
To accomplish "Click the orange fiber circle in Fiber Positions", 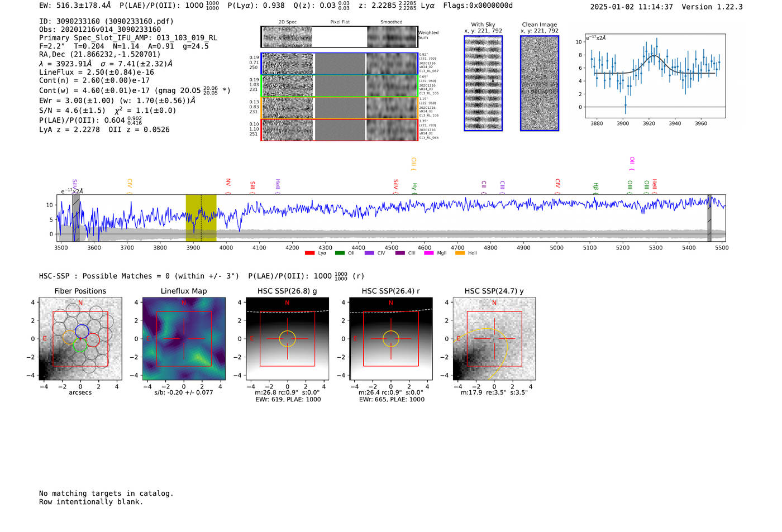I will pos(69,337).
